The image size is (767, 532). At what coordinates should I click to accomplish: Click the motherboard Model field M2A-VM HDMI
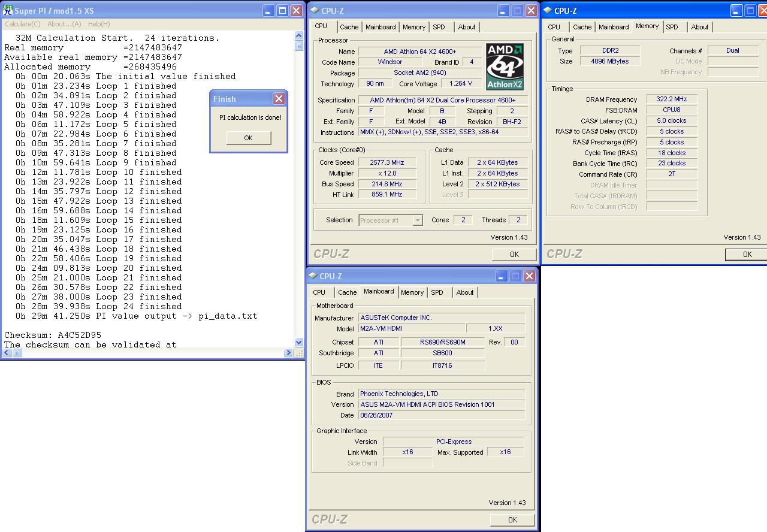tap(411, 328)
